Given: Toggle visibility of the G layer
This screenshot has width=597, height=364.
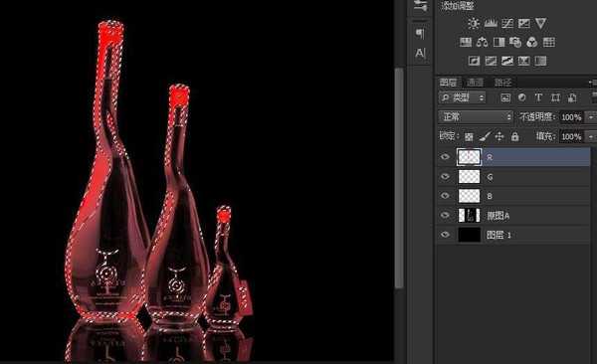Looking at the screenshot, I should tap(445, 177).
